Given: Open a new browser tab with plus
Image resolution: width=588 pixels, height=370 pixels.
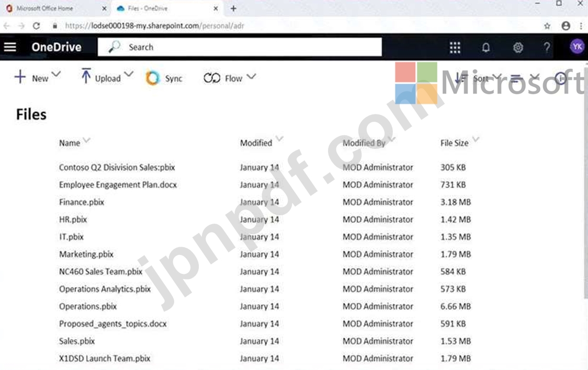Looking at the screenshot, I should (233, 8).
